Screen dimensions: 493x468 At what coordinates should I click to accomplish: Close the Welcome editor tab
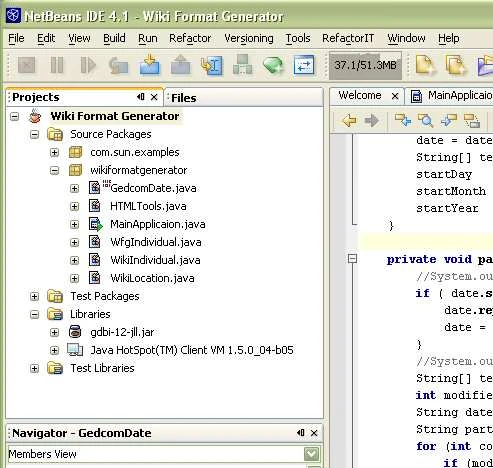(395, 96)
